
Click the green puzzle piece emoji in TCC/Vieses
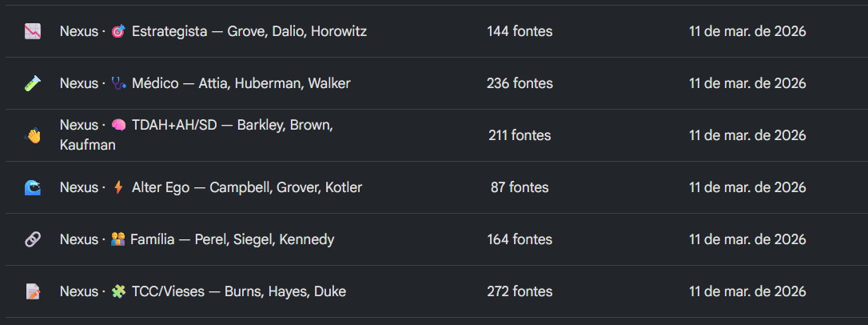[118, 291]
